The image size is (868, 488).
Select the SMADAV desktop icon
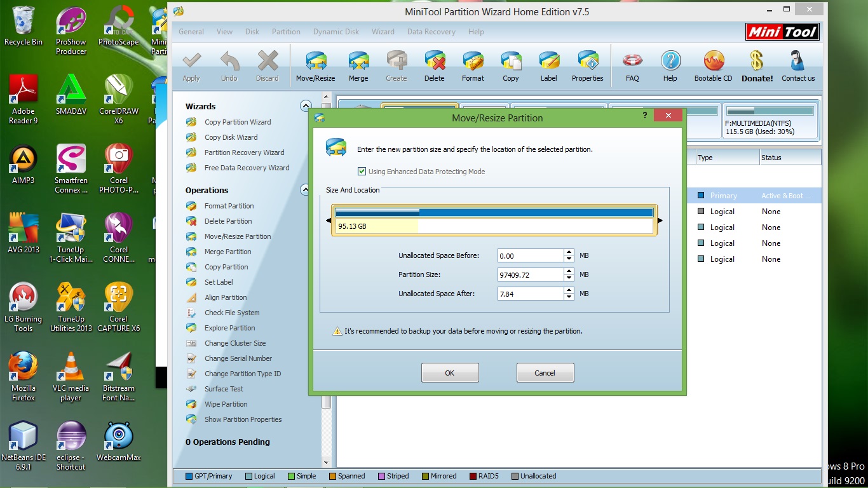pos(71,95)
